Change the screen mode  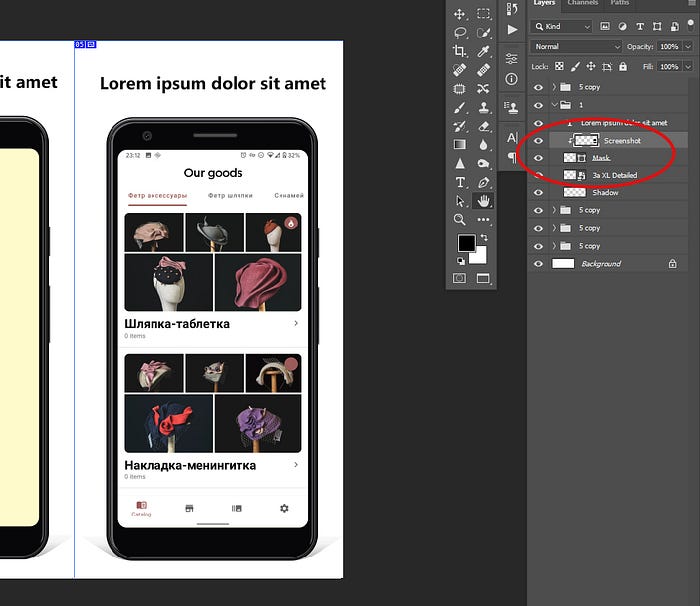click(483, 278)
